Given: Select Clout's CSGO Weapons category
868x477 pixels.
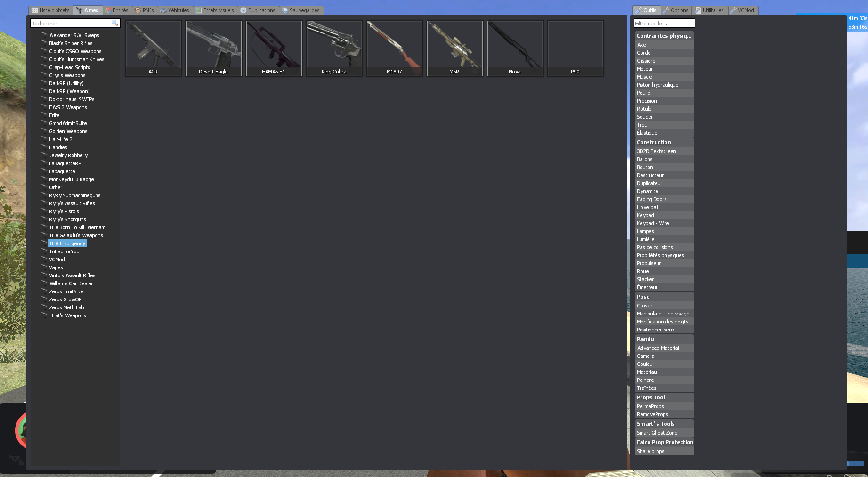Looking at the screenshot, I should tap(75, 51).
